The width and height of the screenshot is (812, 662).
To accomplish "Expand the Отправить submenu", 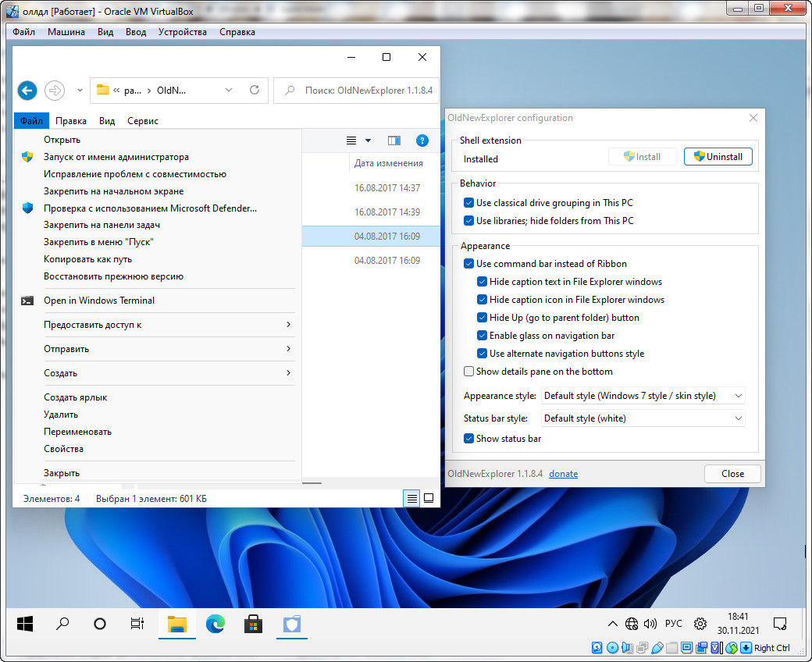I will pos(158,349).
